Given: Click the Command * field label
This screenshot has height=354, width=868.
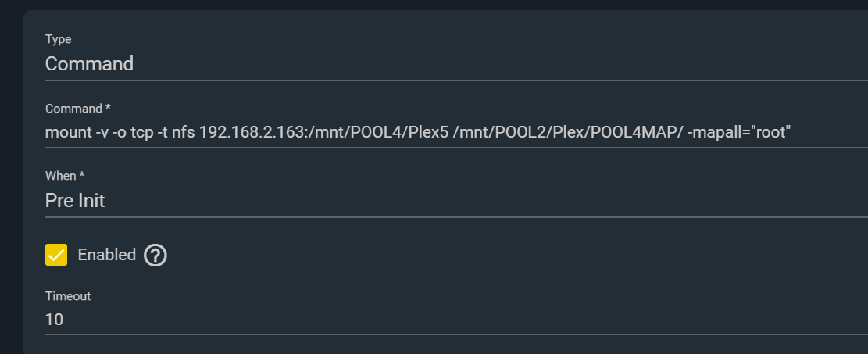Looking at the screenshot, I should 73,109.
